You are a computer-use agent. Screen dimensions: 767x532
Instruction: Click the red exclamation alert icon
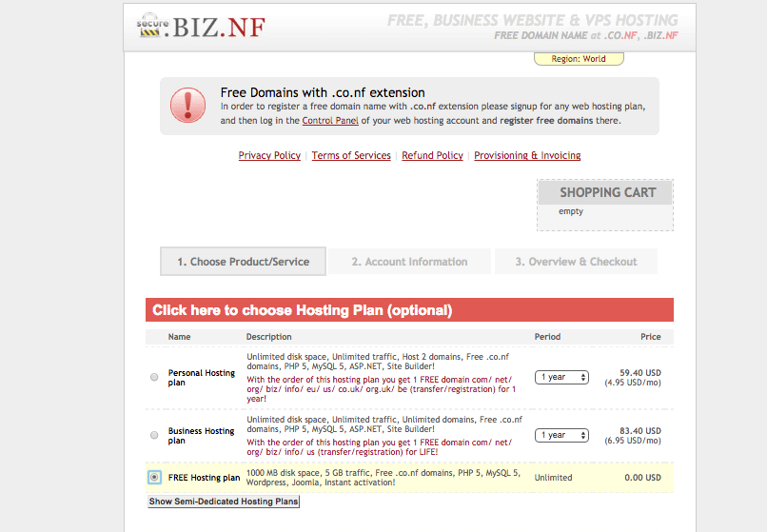point(187,106)
